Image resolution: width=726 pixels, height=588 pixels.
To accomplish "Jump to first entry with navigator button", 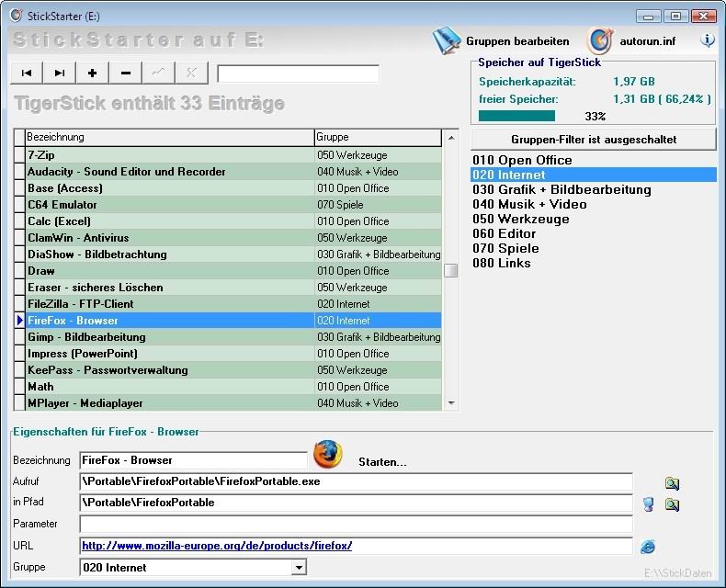I will 27,73.
